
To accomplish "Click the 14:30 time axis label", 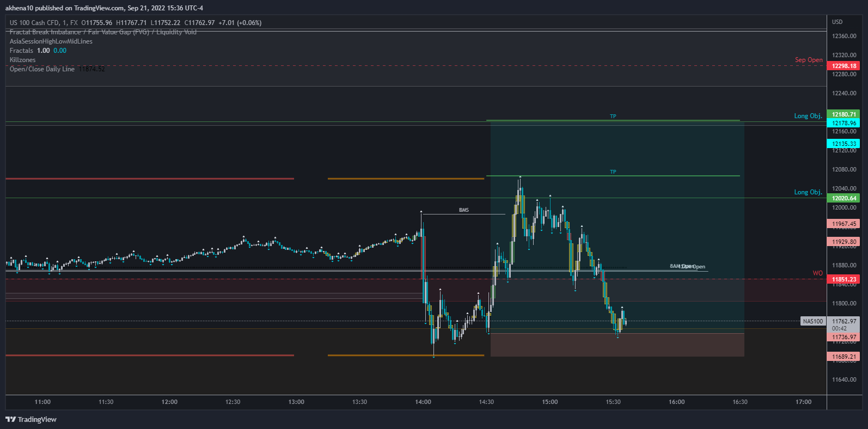I will pyautogui.click(x=486, y=402).
